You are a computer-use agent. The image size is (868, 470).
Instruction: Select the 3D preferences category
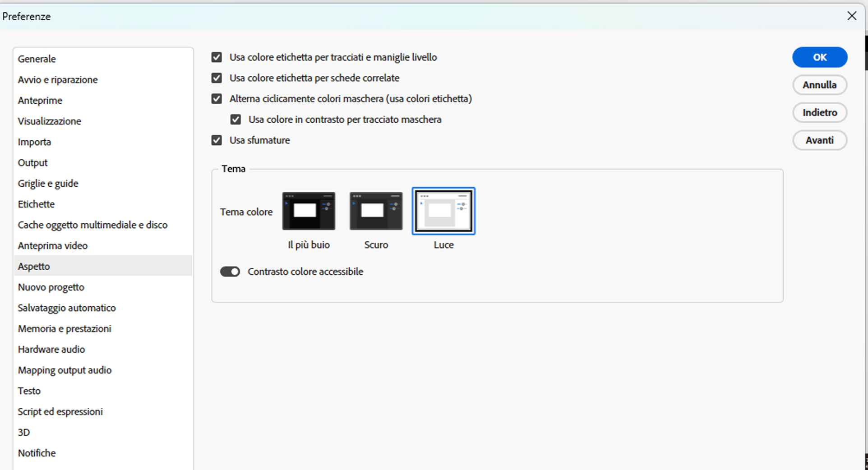(x=103, y=433)
